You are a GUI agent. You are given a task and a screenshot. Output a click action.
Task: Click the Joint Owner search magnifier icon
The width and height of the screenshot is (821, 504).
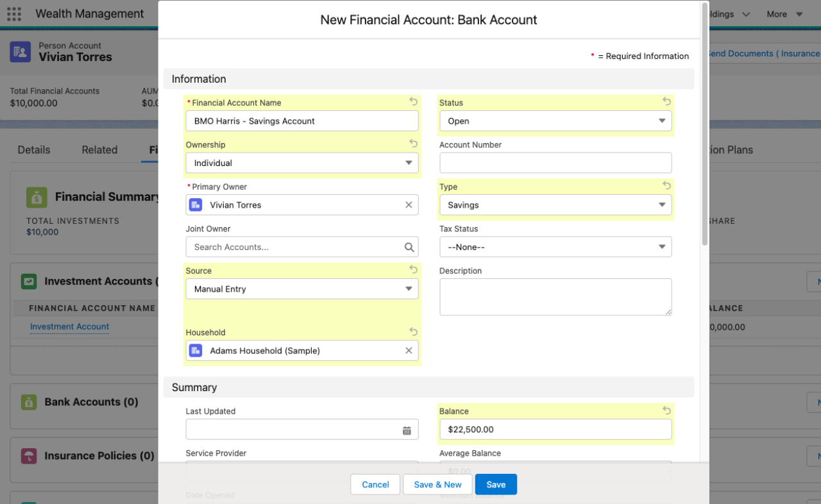[409, 247]
